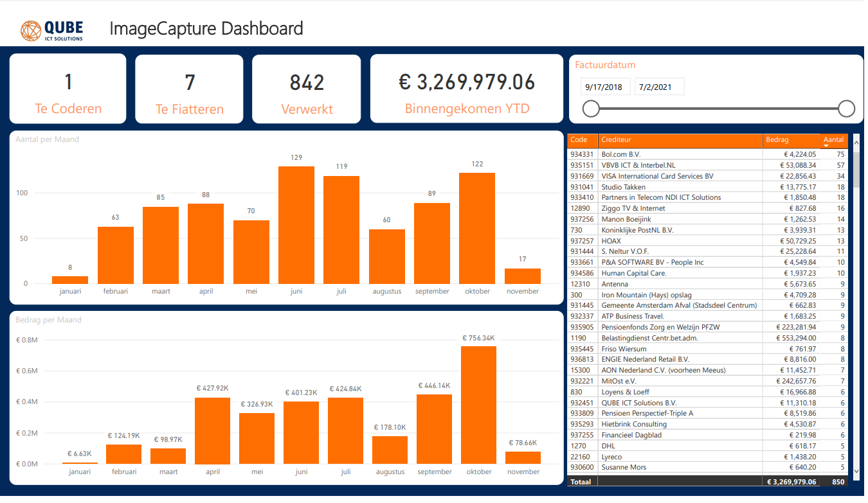Select the S. Neltur V.O.F. row
Image resolution: width=868 pixels, height=503 pixels.
click(707, 251)
